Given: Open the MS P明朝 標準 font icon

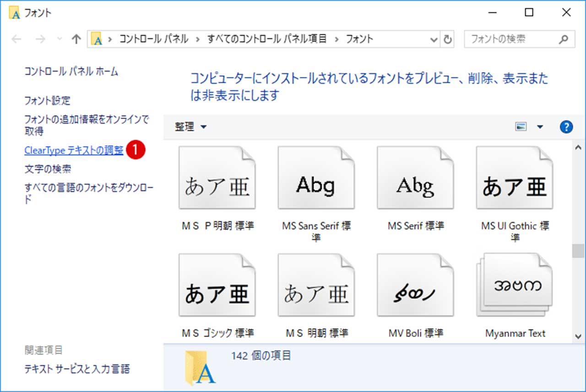Looking at the screenshot, I should [217, 178].
